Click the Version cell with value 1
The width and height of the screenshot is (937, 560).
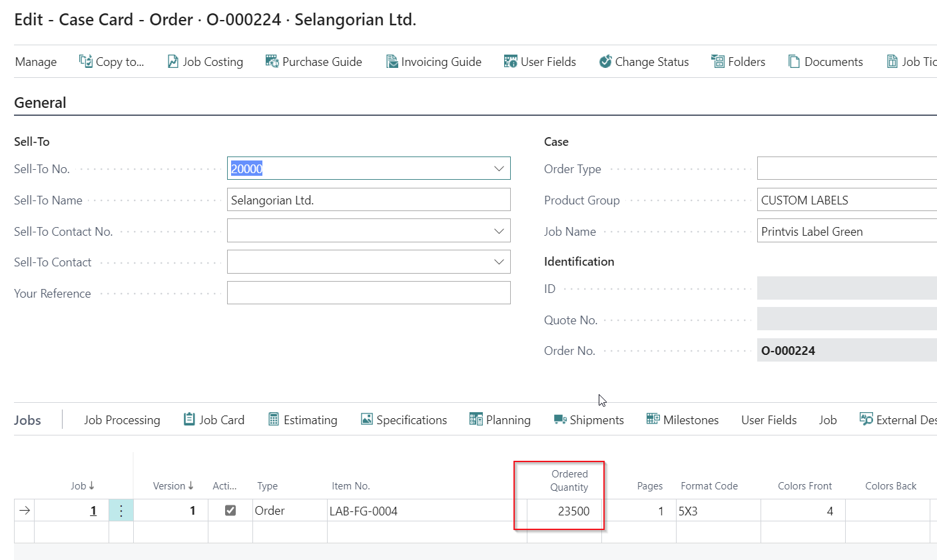(170, 511)
